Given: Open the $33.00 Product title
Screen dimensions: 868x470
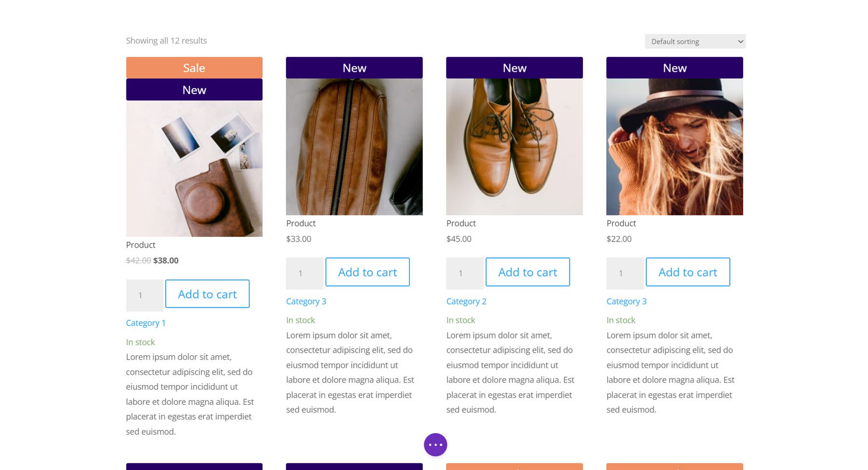Looking at the screenshot, I should pyautogui.click(x=300, y=223).
